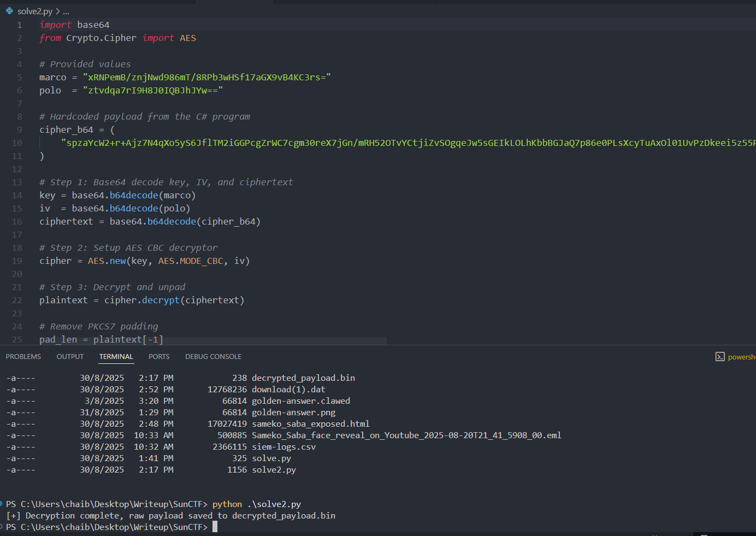
Task: Click 'from Crypto.Cipher import AES' line
Action: click(x=117, y=38)
